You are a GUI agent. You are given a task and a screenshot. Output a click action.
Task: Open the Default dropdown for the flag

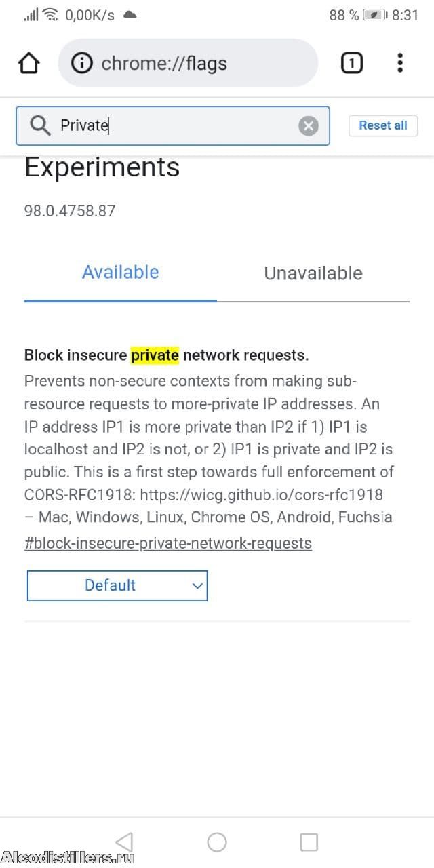pyautogui.click(x=117, y=586)
